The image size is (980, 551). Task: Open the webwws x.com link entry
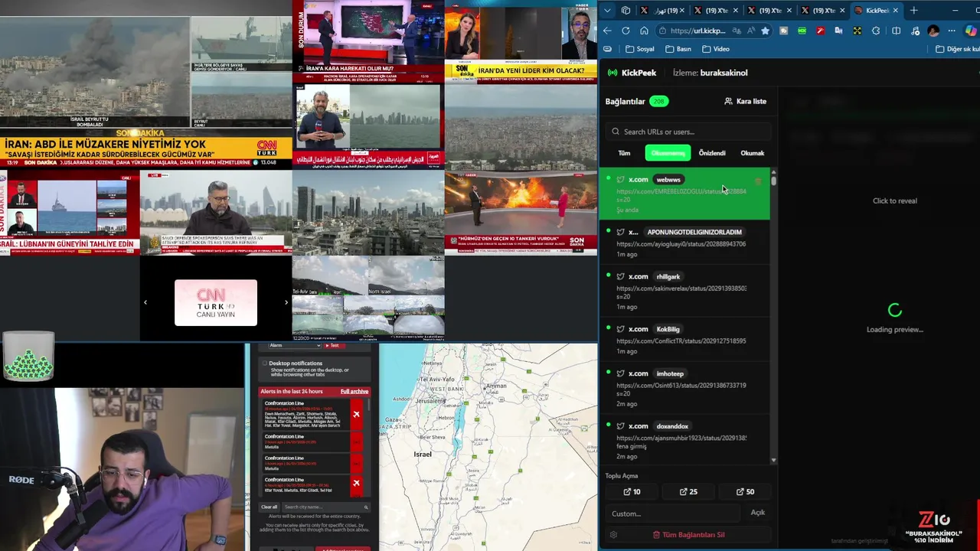pos(684,194)
